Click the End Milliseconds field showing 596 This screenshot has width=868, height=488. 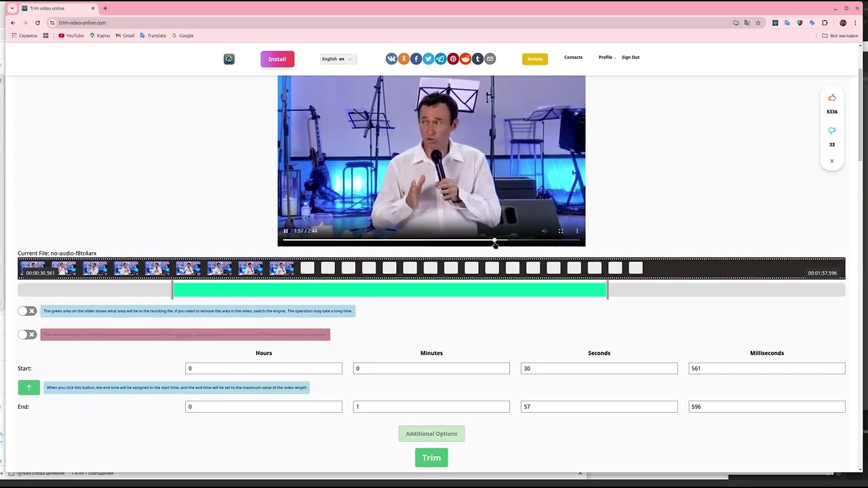click(x=767, y=407)
